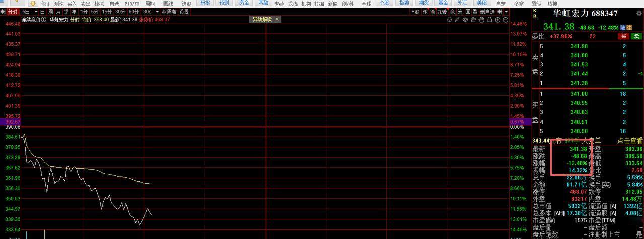The image size is (644, 239).
Task: Click the red 买 buy button
Action: 623,36
